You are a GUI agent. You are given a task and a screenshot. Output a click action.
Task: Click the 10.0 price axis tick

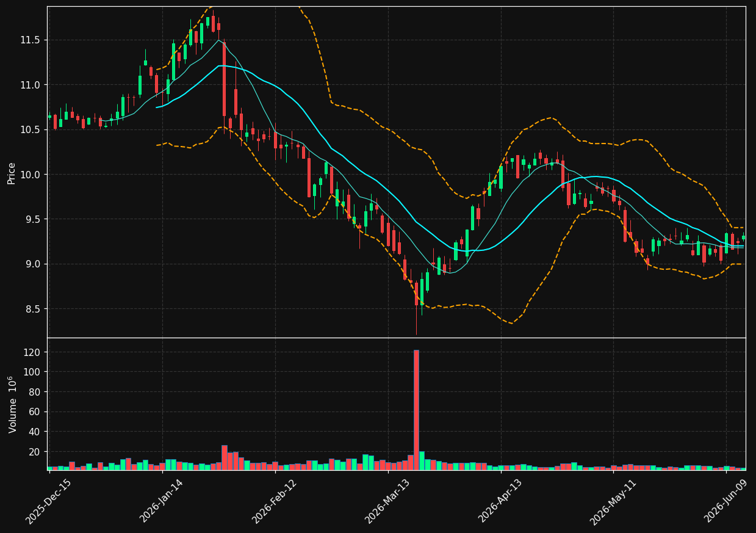(x=31, y=175)
